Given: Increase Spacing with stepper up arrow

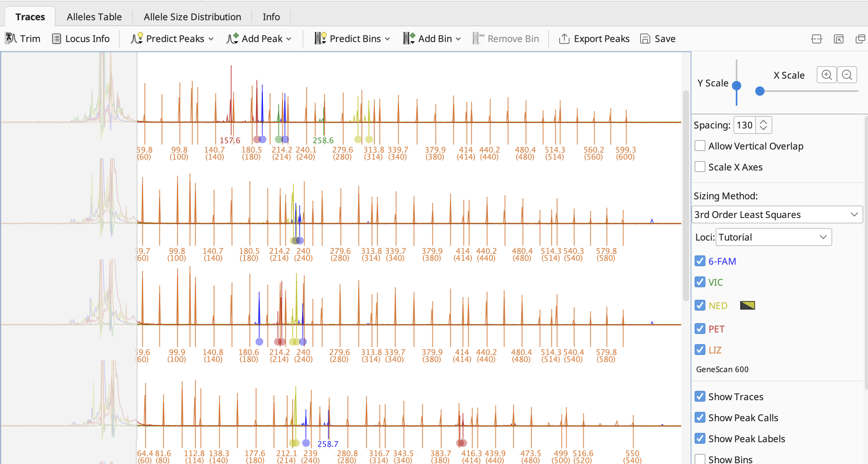Looking at the screenshot, I should point(763,122).
